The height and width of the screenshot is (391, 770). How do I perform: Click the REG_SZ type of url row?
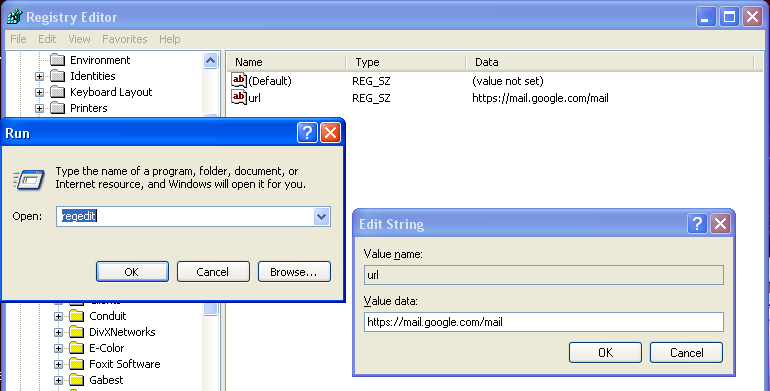pyautogui.click(x=371, y=98)
